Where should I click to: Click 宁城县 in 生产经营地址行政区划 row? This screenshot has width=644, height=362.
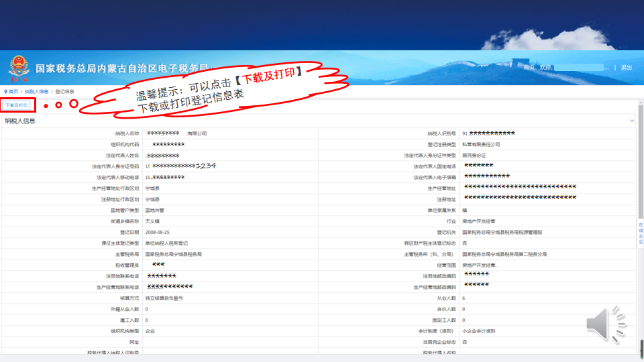click(x=152, y=188)
